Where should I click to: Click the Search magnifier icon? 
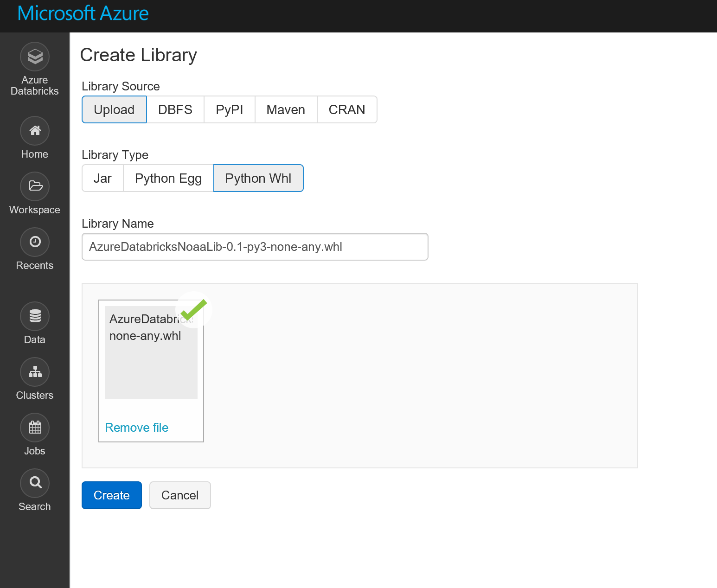click(35, 484)
